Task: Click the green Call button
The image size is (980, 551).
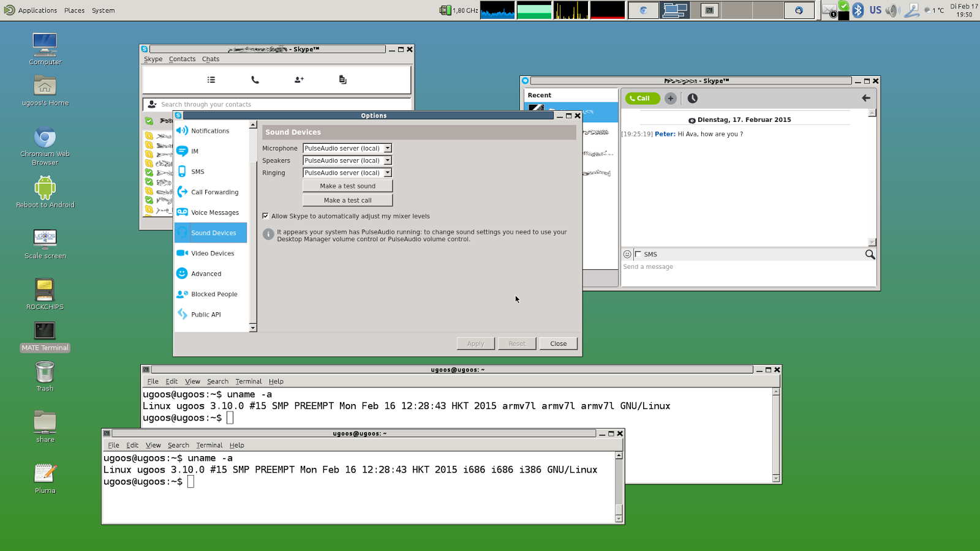Action: [642, 98]
